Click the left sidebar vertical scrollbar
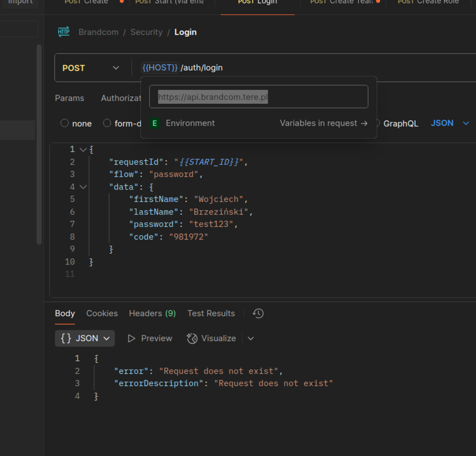 39,144
